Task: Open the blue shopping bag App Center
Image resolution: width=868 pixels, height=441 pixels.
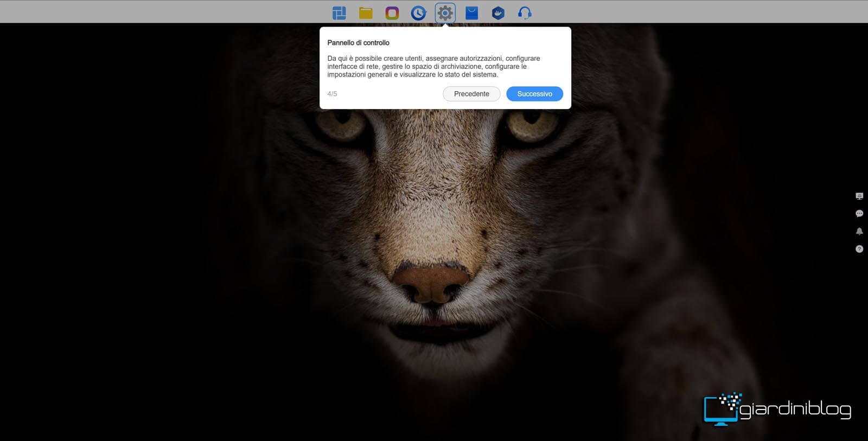Action: pos(471,12)
